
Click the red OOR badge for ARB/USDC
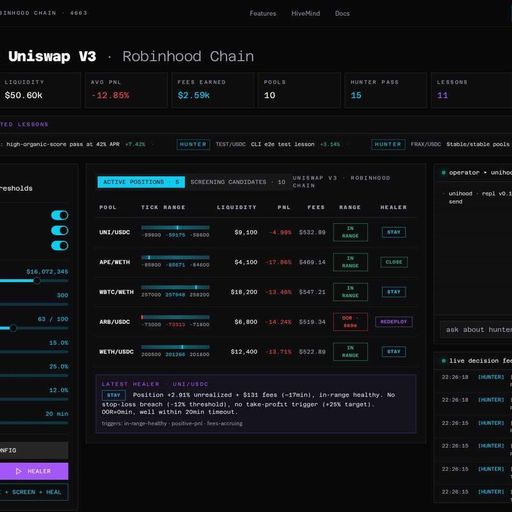click(x=350, y=322)
